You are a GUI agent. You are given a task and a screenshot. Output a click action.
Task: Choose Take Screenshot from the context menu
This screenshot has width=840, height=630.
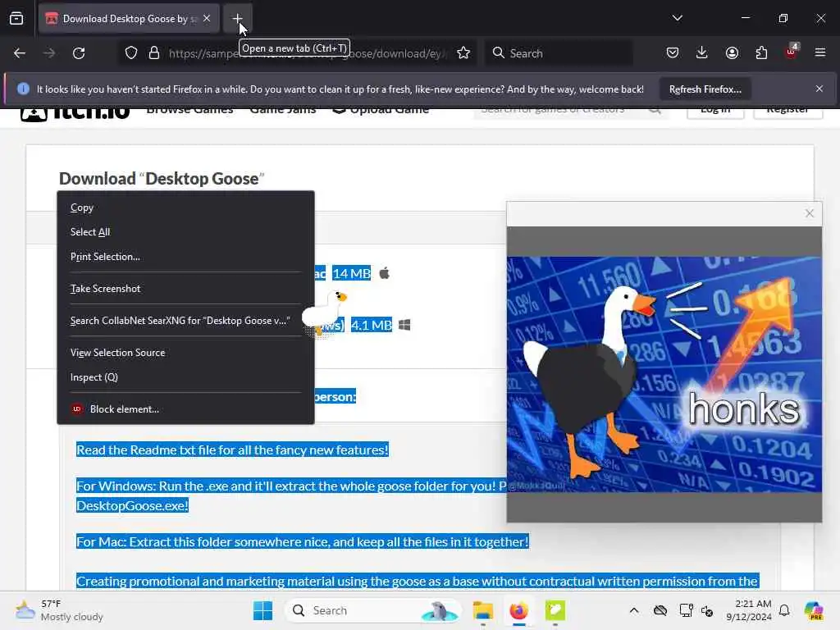pos(185,289)
